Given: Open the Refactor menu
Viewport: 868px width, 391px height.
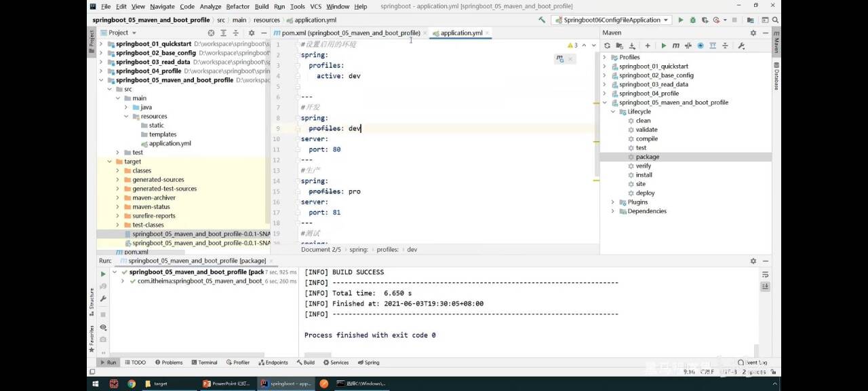Looking at the screenshot, I should click(238, 6).
